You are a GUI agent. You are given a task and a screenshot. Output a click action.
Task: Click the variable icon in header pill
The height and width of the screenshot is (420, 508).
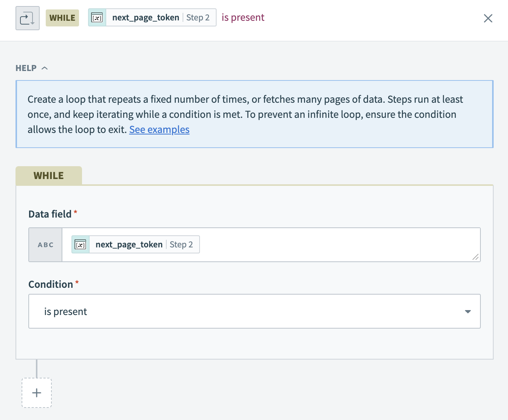(97, 18)
